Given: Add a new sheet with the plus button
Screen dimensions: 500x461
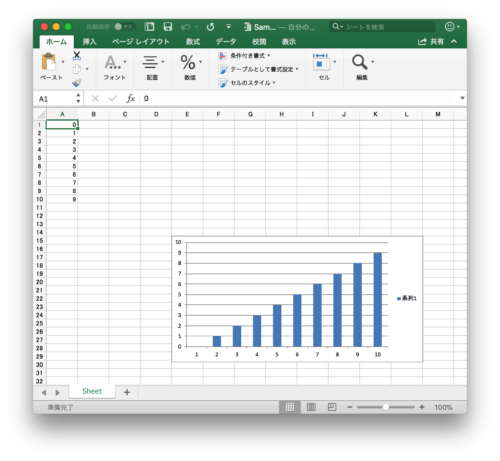Looking at the screenshot, I should coord(127,392).
